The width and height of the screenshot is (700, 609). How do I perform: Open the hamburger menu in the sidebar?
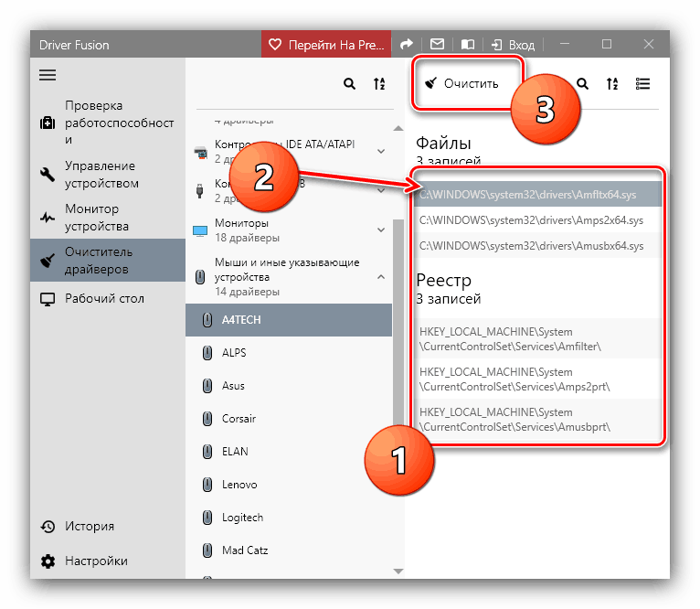48,75
